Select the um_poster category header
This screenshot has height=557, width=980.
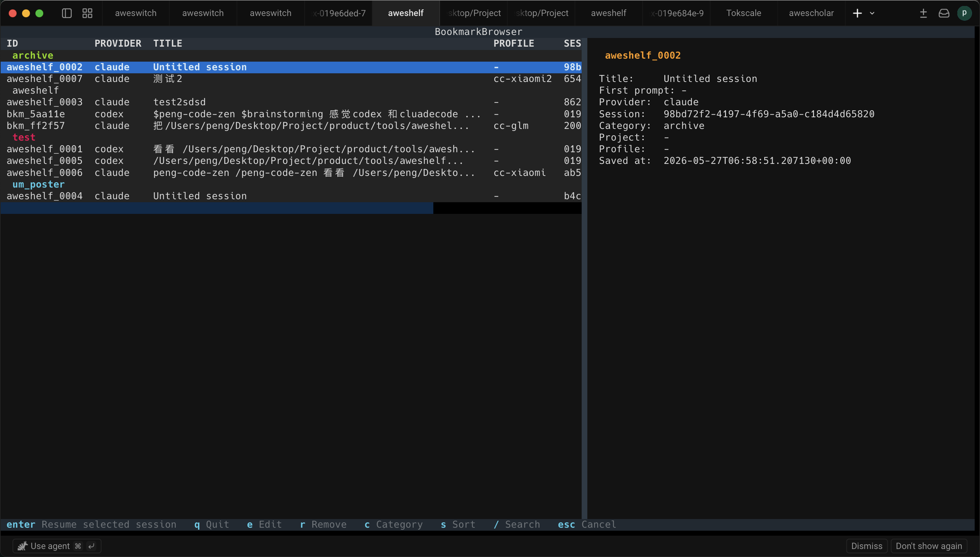[39, 185]
